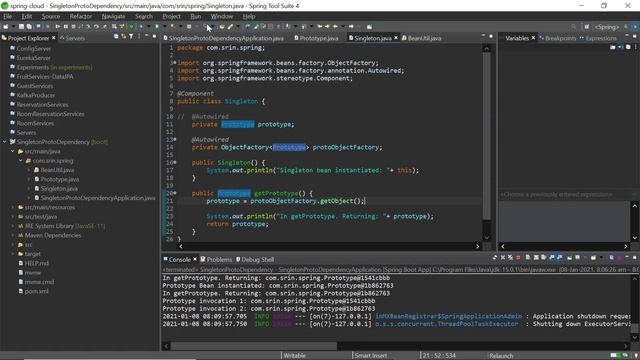Image resolution: width=640 pixels, height=360 pixels.
Task: Click Remove Launch X in Console toolbar
Action: click(x=503, y=258)
